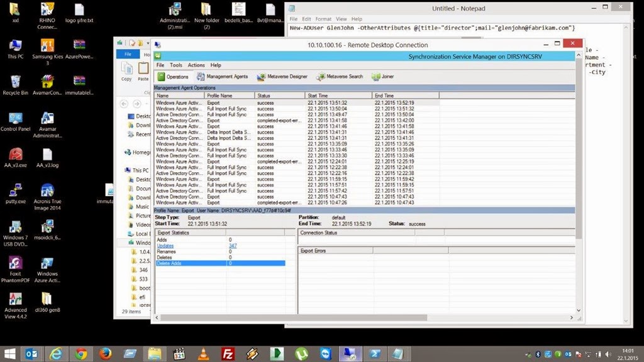This screenshot has height=362, width=644.
Task: Select the dl360 gen8 folder icon
Action: 47,302
